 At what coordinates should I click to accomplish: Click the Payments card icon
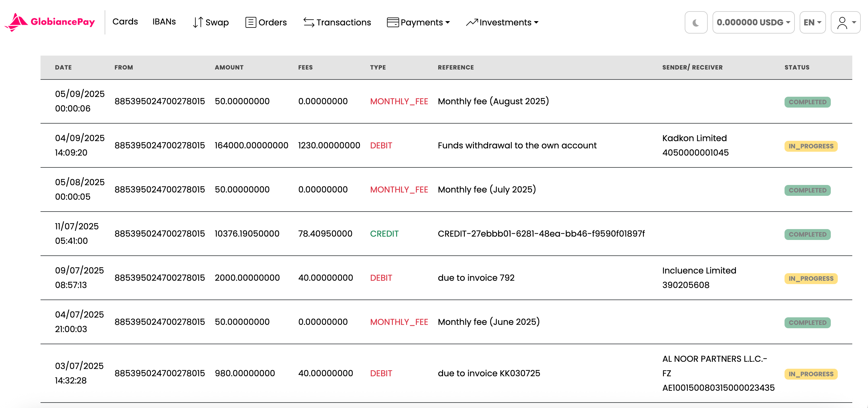(393, 23)
